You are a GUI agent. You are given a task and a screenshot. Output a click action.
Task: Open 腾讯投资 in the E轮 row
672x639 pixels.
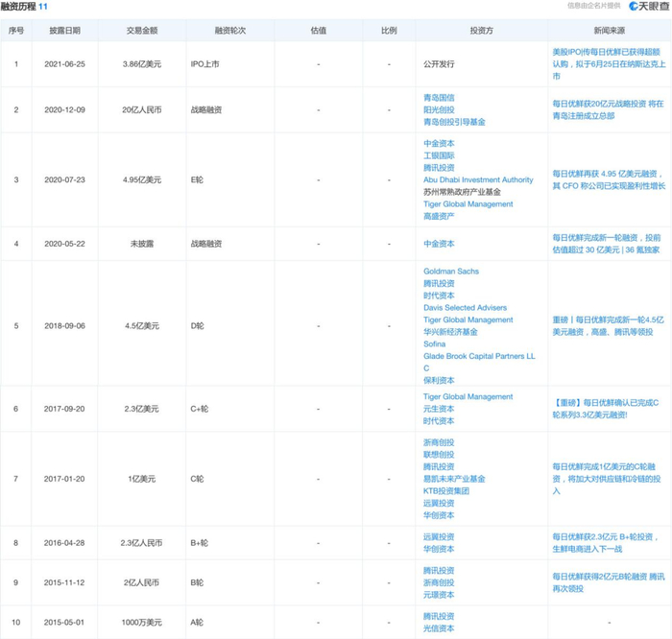[x=439, y=168]
